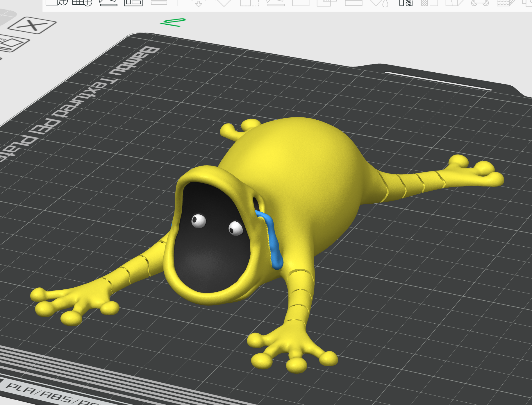532x405 pixels.
Task: Click the Arrange all objects toolbar icon
Action: point(133,3)
